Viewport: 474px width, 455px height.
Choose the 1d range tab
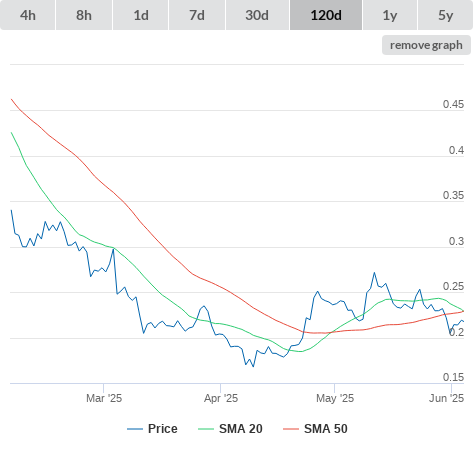tap(141, 15)
